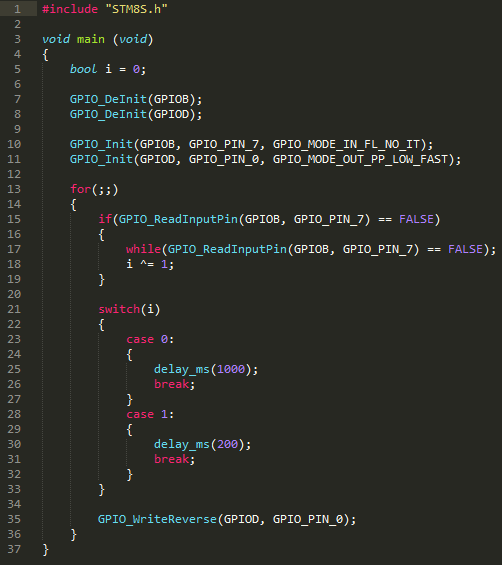The width and height of the screenshot is (502, 565).
Task: Click the i ^= 1 statement
Action: coord(150,264)
